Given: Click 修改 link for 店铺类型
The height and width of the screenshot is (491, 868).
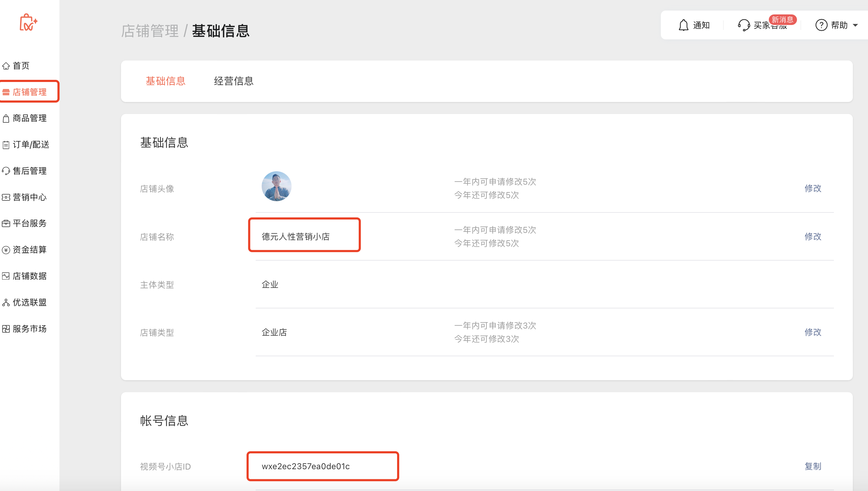Looking at the screenshot, I should (x=813, y=332).
